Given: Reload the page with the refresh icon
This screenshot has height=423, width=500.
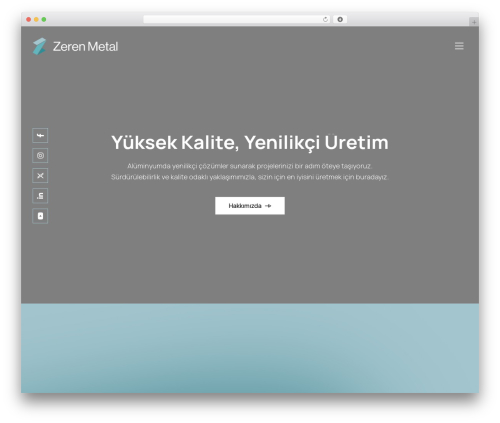Looking at the screenshot, I should coord(325,19).
